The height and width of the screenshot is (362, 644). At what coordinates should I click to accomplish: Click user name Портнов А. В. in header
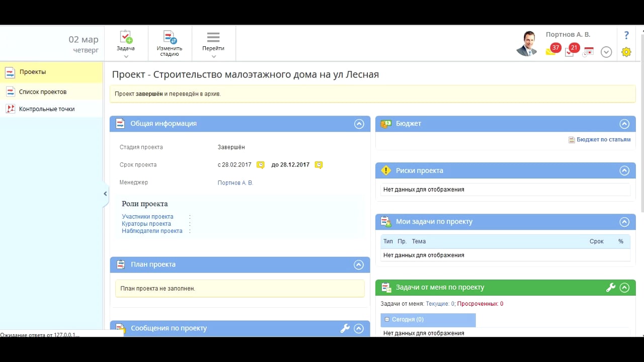point(568,35)
